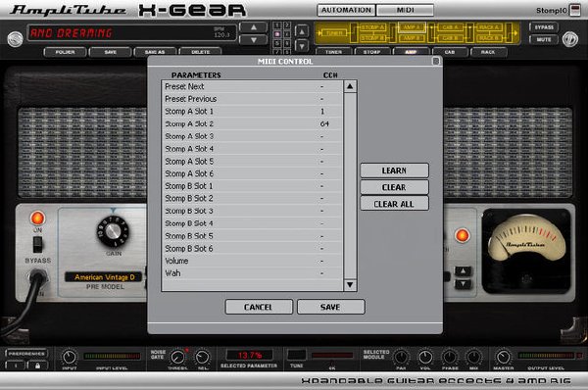Click the round tuner icon beside Mute
The width and height of the screenshot is (588, 390).
569,39
